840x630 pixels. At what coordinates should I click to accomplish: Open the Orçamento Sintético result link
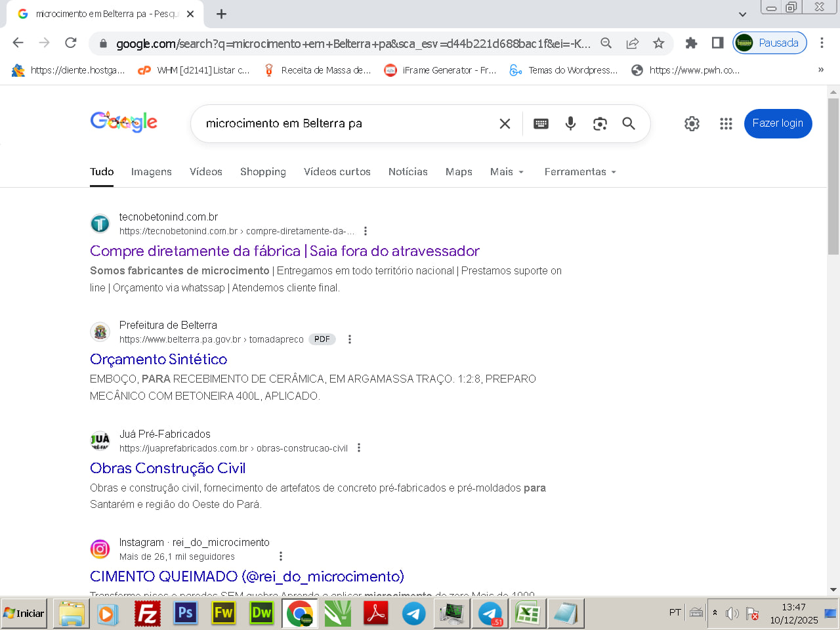pyautogui.click(x=158, y=360)
